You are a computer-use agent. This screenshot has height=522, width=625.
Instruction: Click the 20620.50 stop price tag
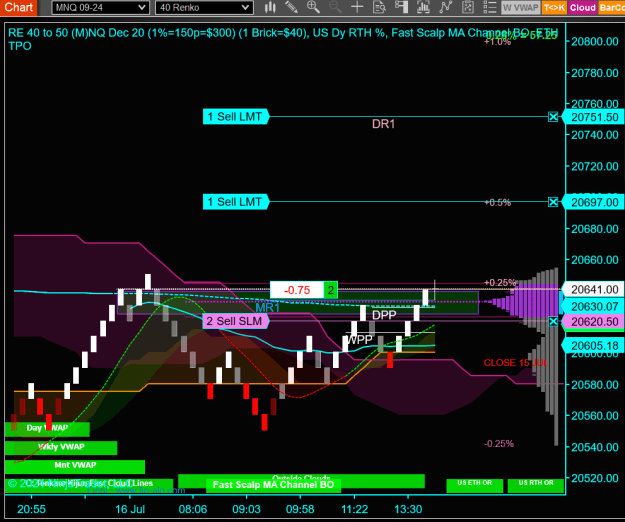click(x=593, y=322)
